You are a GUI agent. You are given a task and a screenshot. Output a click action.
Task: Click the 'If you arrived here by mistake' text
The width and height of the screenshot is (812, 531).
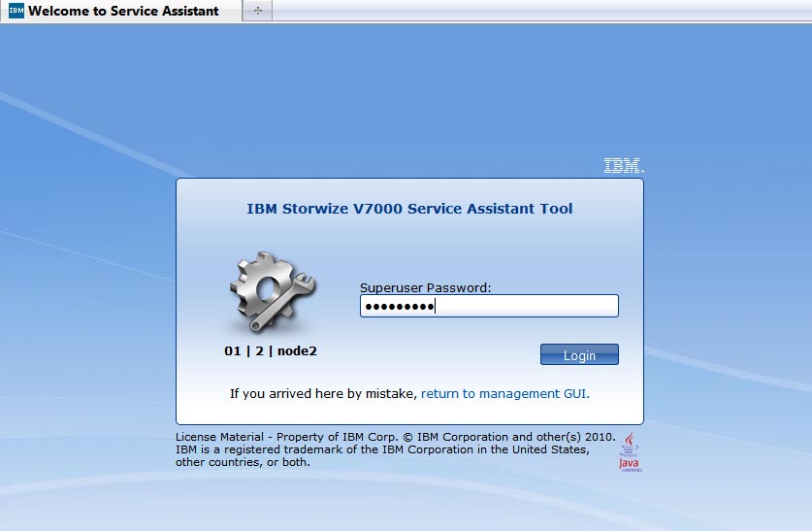[323, 394]
